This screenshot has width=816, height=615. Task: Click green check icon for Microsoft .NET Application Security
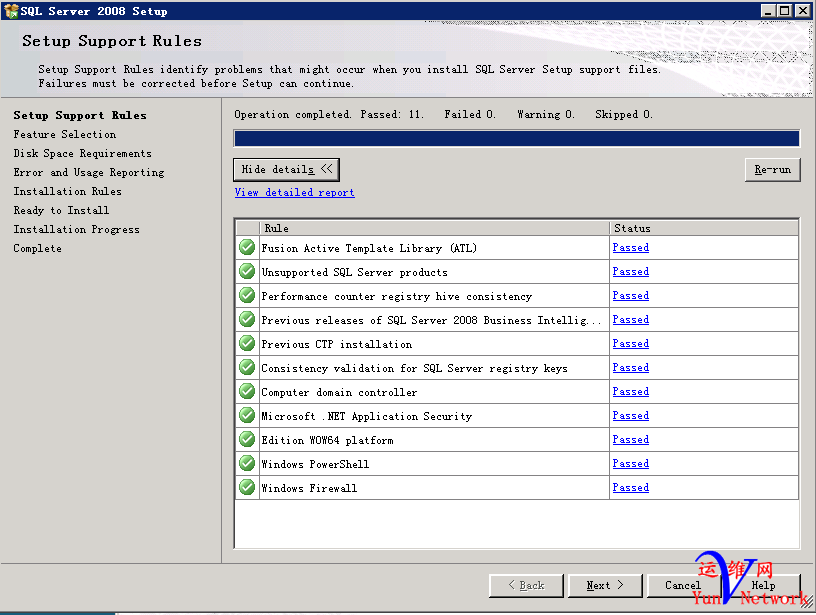tap(247, 415)
